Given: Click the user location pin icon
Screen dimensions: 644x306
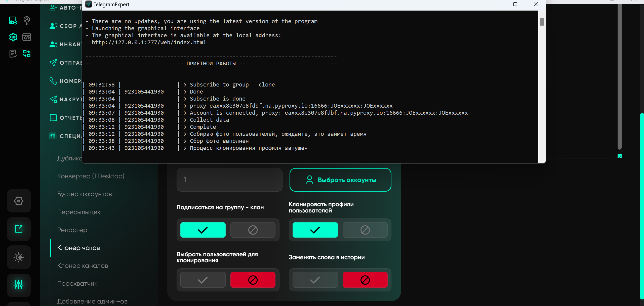Looking at the screenshot, I should click(27, 20).
